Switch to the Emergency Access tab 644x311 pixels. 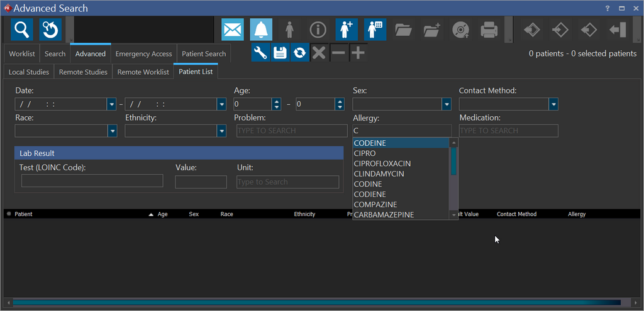143,54
